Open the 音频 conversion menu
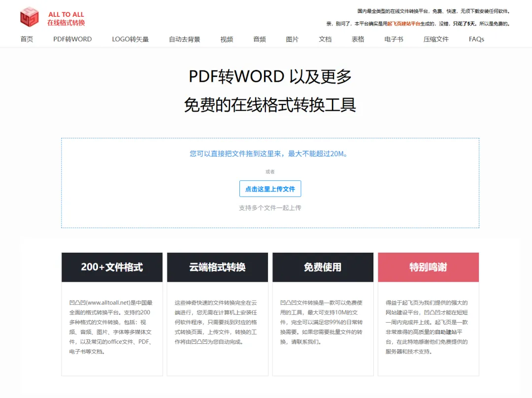 click(260, 39)
